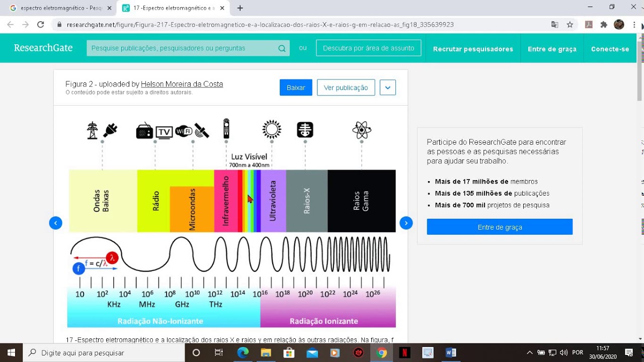Image resolution: width=644 pixels, height=362 pixels.
Task: Open the Cortana circle icon
Action: (x=196, y=352)
